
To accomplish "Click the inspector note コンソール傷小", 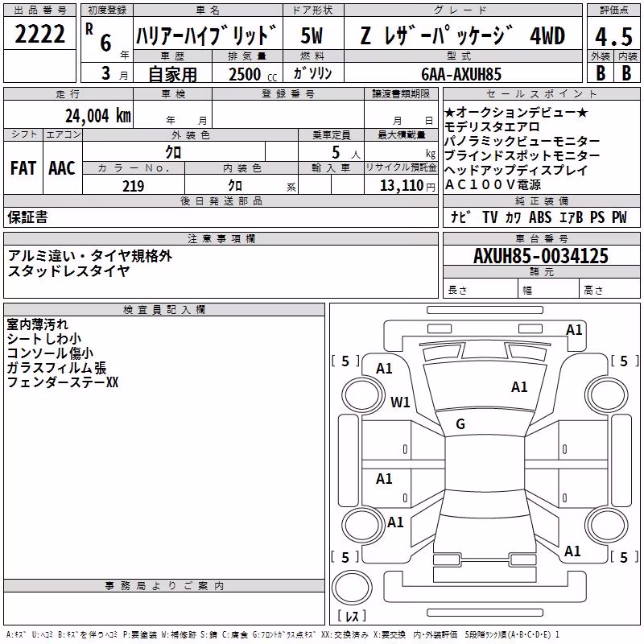I will 50,353.
